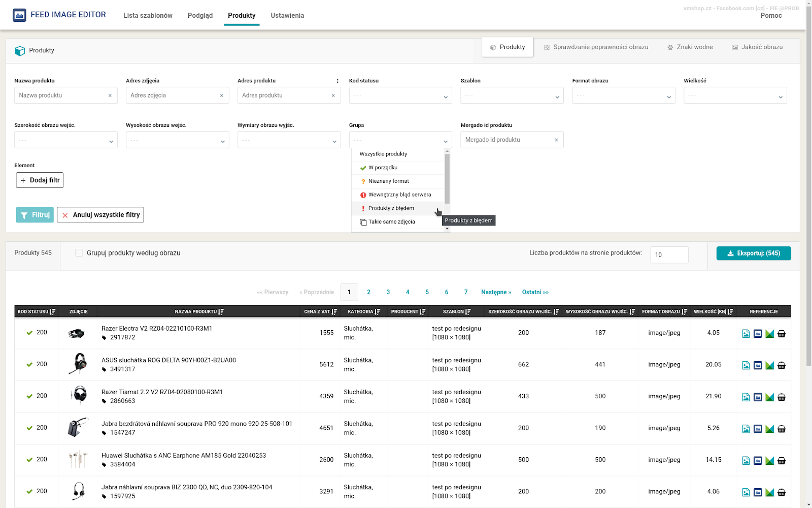Open Mergado icon in ASUS ROG DELTA row
Image resolution: width=812 pixels, height=508 pixels.
coord(769,365)
